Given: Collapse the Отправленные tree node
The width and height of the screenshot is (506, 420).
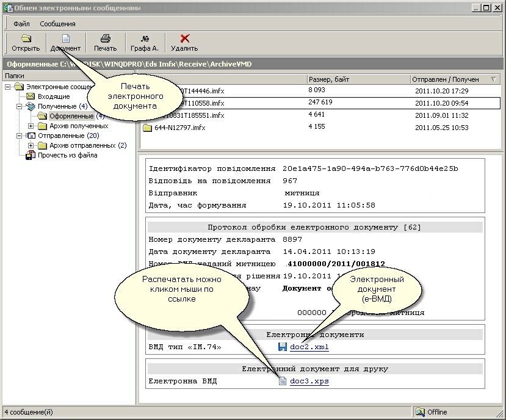Looking at the screenshot, I should [20, 136].
